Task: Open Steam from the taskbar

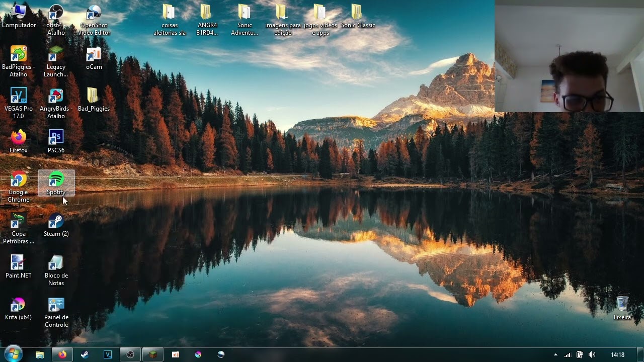Action: [x=85, y=354]
